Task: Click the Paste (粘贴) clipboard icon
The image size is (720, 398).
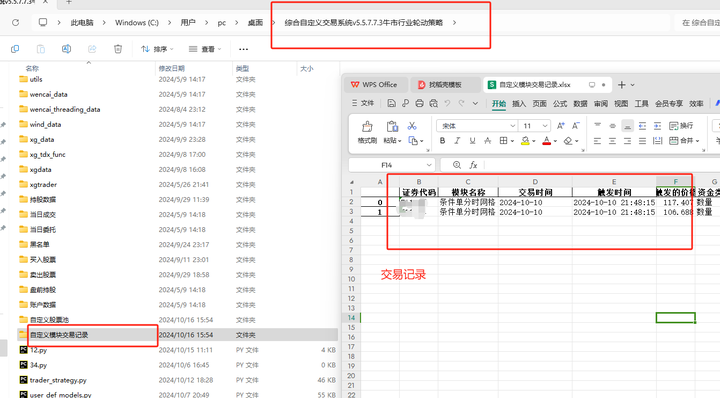Action: pyautogui.click(x=392, y=126)
